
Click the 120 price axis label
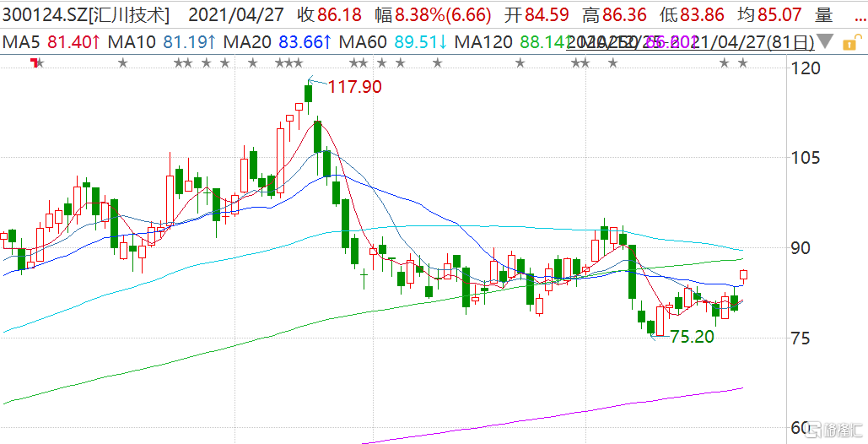point(805,68)
